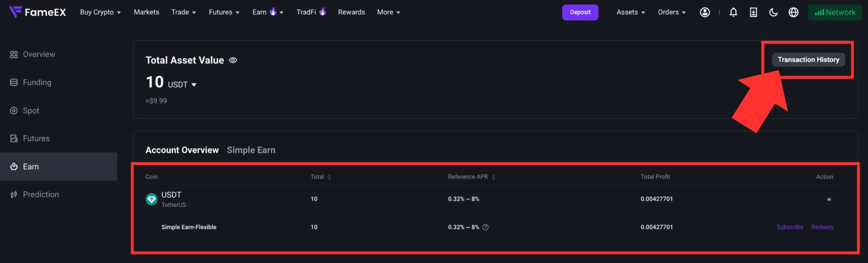Toggle Total Asset Value visibility eye
Screen dimensions: 868x263
[233, 60]
